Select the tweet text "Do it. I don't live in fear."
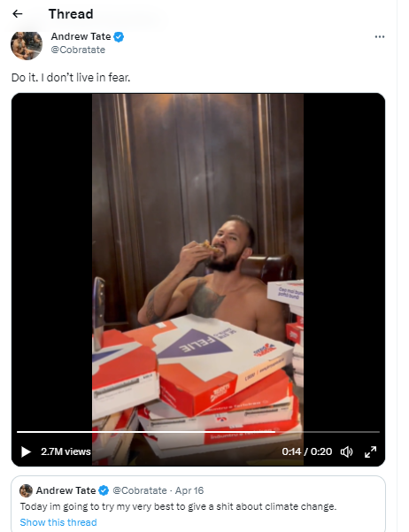409x532 pixels. coord(71,78)
